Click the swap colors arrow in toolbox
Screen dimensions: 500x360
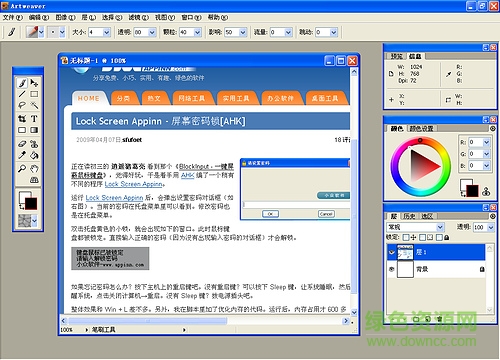coord(21,207)
